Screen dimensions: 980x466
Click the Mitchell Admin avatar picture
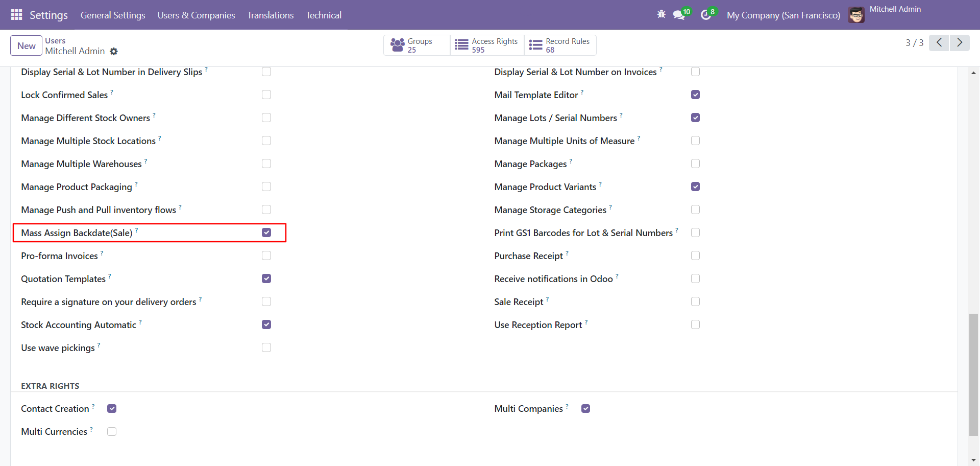click(856, 15)
